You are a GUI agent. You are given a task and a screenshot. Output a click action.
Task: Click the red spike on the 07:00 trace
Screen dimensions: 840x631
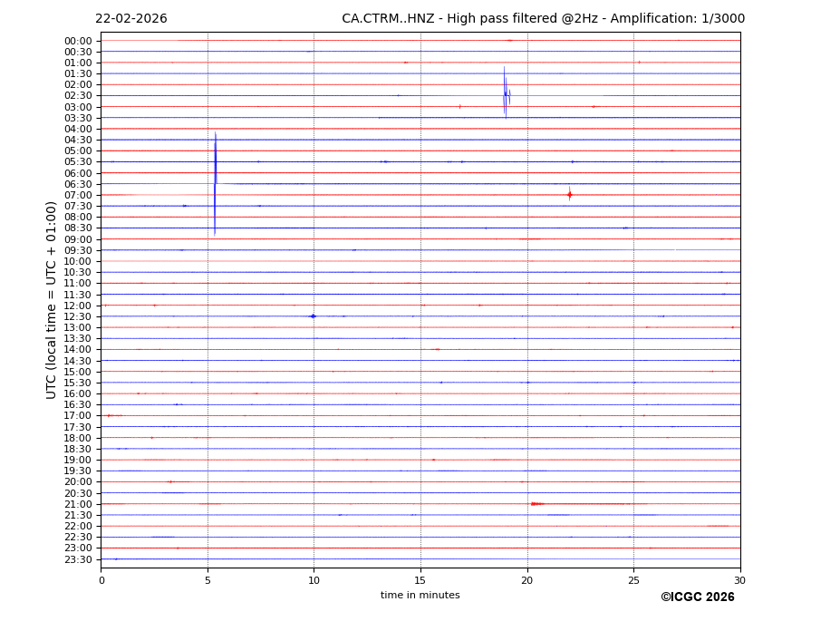569,194
